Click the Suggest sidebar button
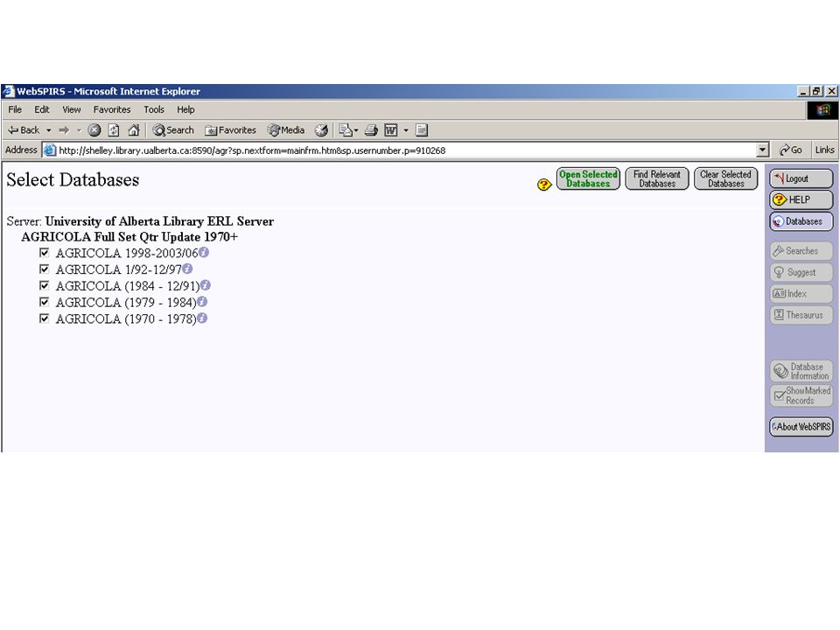 [801, 272]
